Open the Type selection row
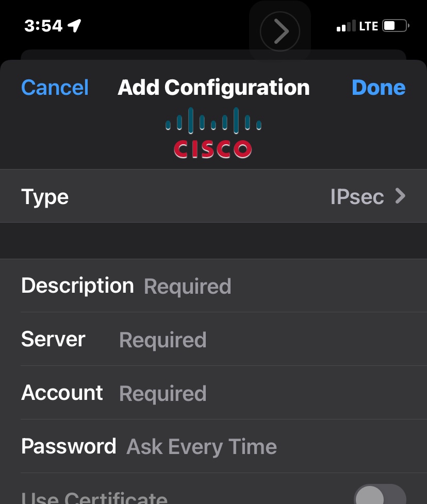 (x=213, y=196)
